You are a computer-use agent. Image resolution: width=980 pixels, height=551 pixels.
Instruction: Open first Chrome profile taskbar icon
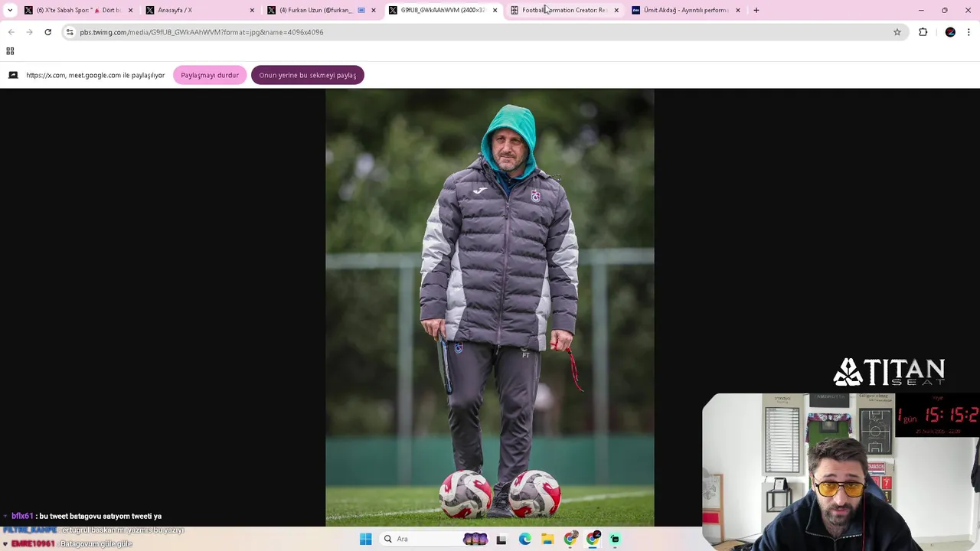click(570, 539)
